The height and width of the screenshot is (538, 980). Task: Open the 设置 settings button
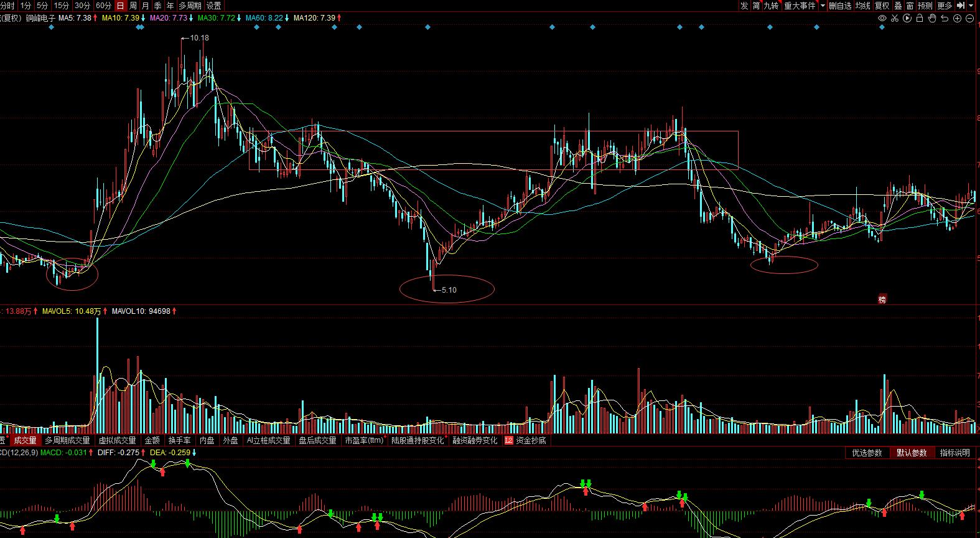pyautogui.click(x=213, y=6)
